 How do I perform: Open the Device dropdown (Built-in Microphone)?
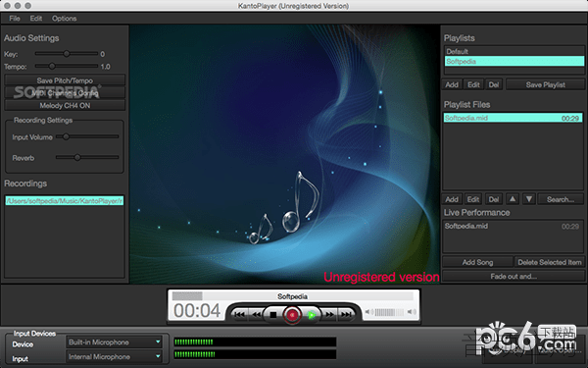click(x=115, y=342)
